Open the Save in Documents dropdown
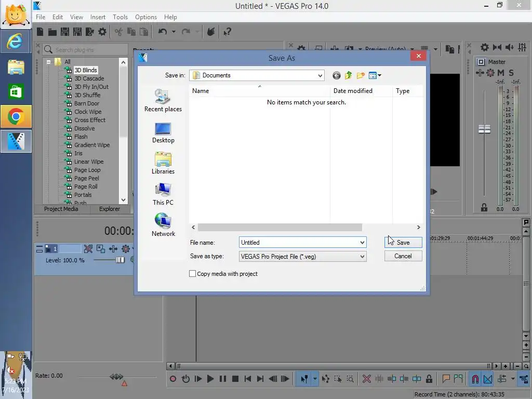 pyautogui.click(x=320, y=75)
